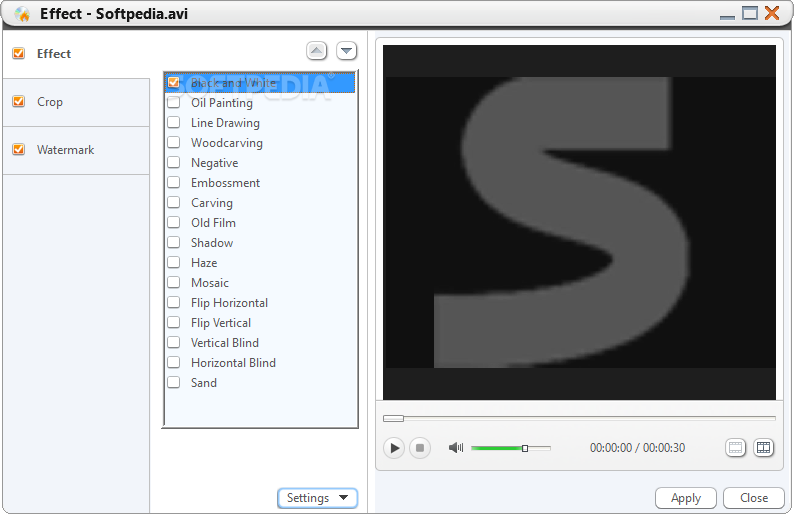Toggle the Watermark tab checkbox
Screen dimensions: 794x514
click(x=19, y=149)
